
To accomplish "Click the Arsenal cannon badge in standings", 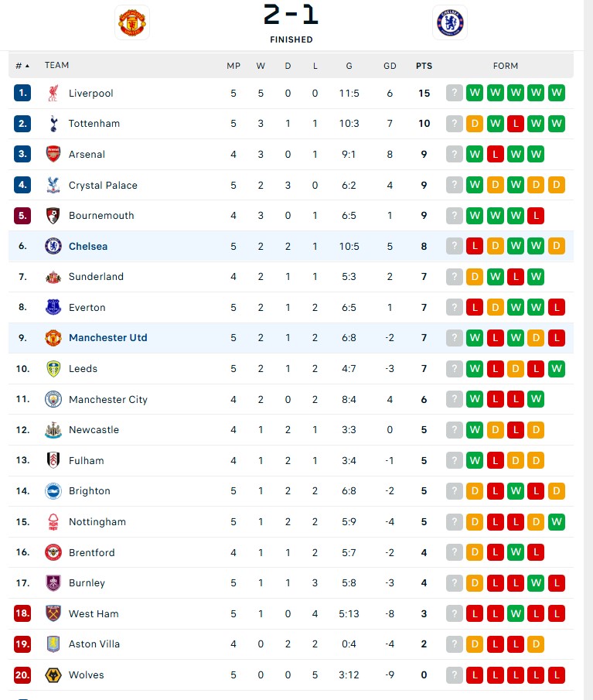I will [53, 154].
